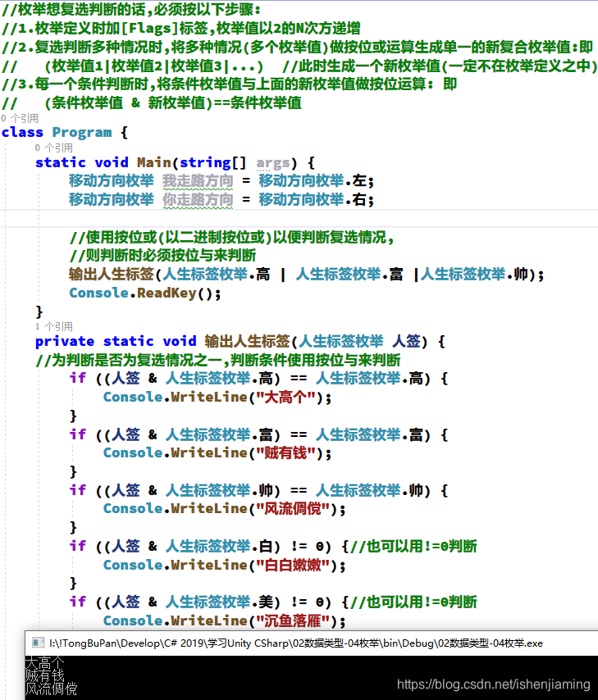Click the comment '//使用按位或(以二进制按位或)'
This screenshot has height=700, width=598.
[x=232, y=238]
